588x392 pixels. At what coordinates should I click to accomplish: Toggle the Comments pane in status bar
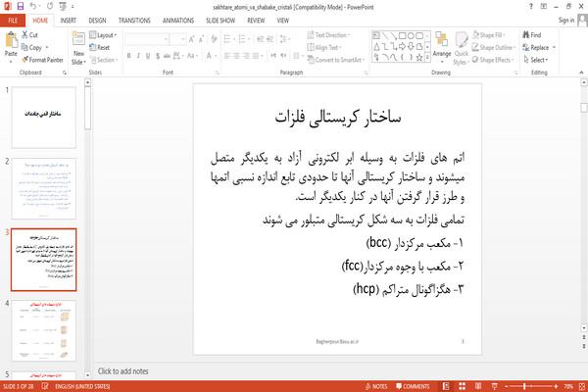point(413,386)
